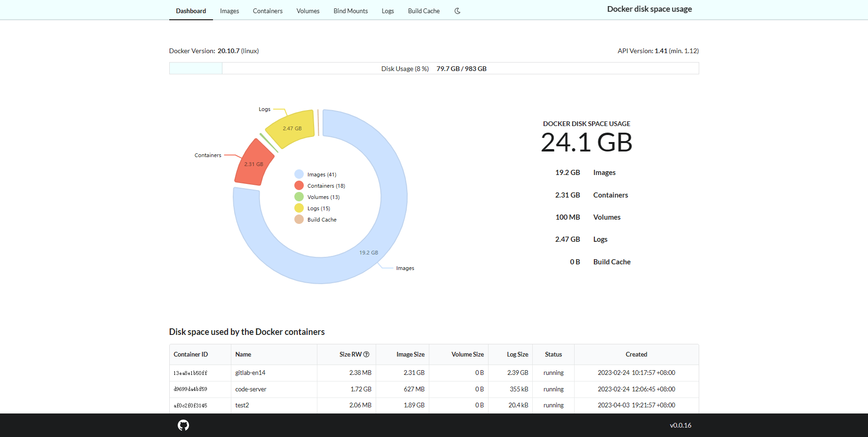Open the GitHub repository from the footer icon
The height and width of the screenshot is (437, 868).
(x=183, y=425)
